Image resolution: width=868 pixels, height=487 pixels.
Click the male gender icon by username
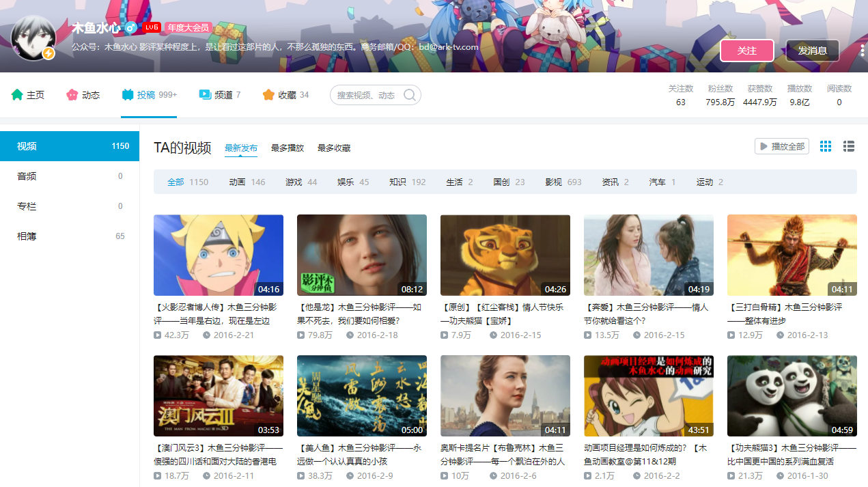(131, 28)
